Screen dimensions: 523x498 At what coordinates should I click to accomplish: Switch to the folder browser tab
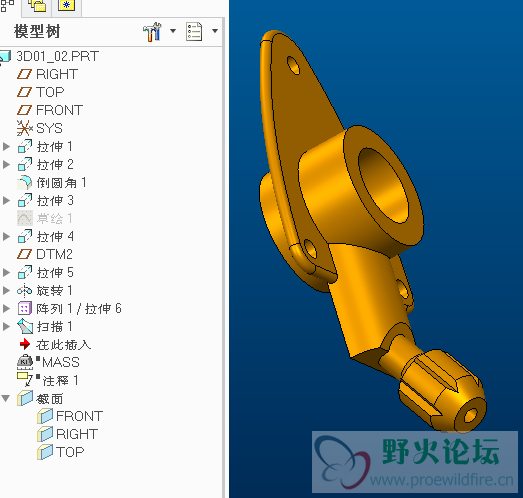[x=37, y=6]
